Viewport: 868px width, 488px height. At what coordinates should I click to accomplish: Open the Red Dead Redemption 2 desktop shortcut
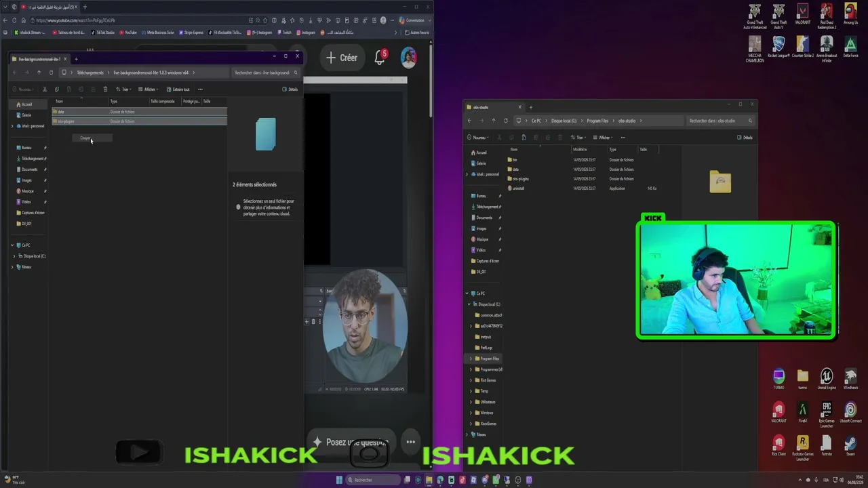(827, 16)
